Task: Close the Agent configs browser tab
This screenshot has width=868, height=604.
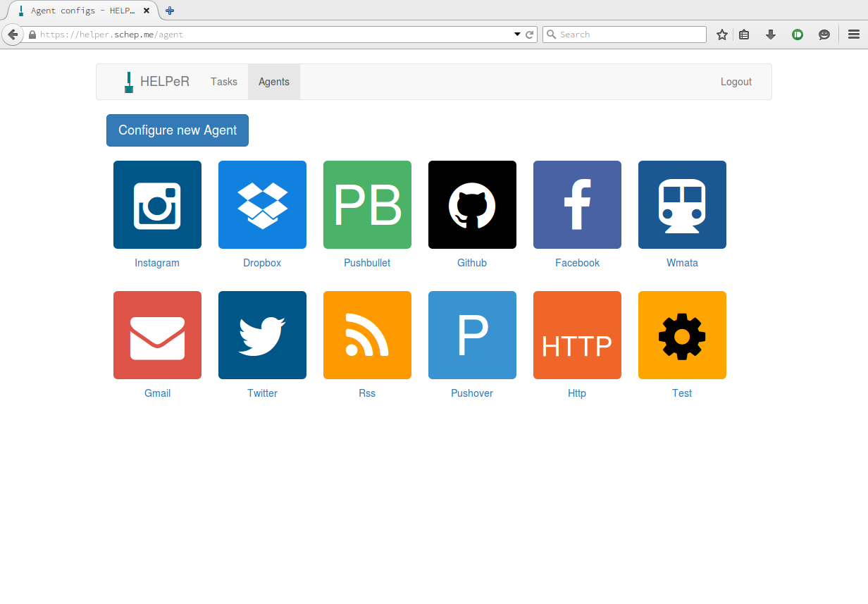Action: (x=147, y=11)
